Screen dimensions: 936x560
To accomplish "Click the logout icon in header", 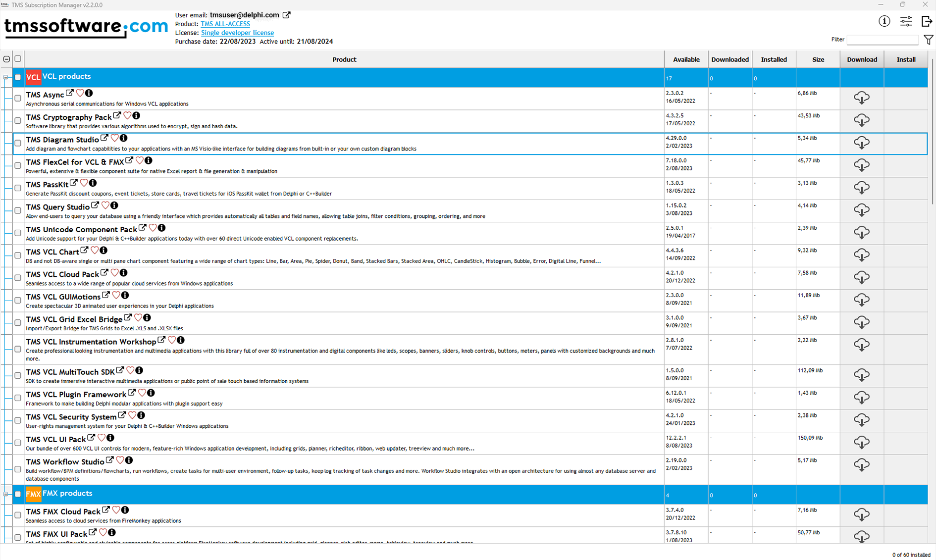I will coord(927,21).
